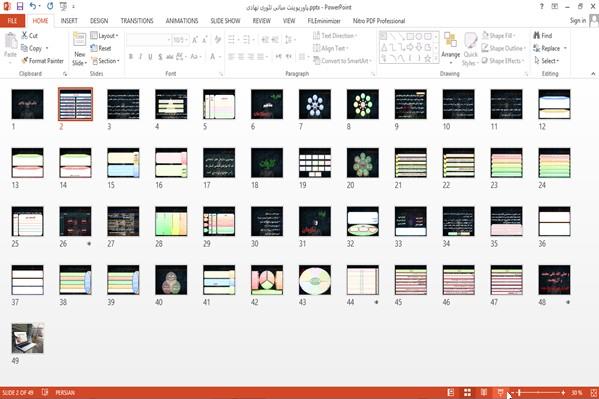Start slideshow from beginning via quick access icon
The width and height of the screenshot is (599, 399).
click(63, 6)
